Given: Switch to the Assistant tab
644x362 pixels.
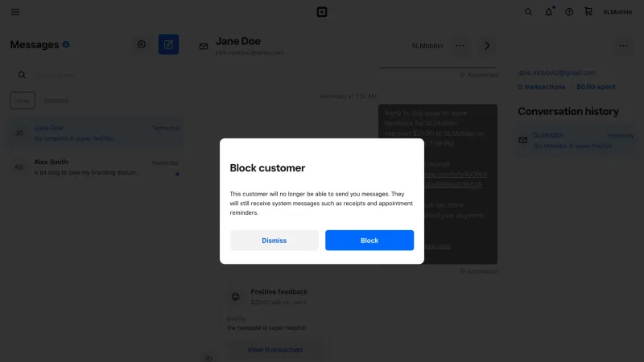Looking at the screenshot, I should point(56,101).
